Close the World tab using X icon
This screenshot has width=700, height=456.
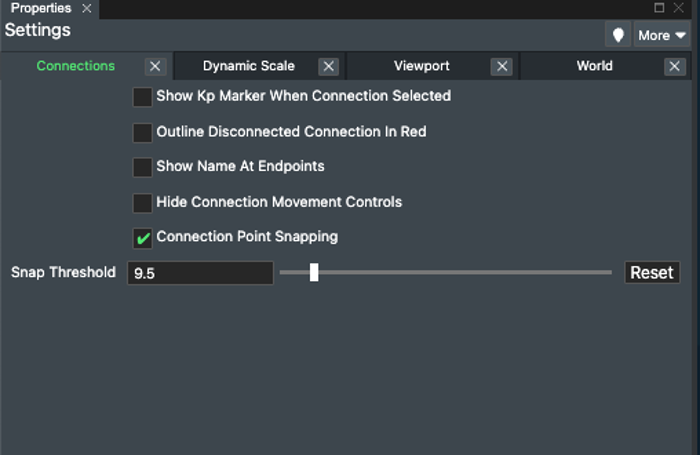point(675,67)
